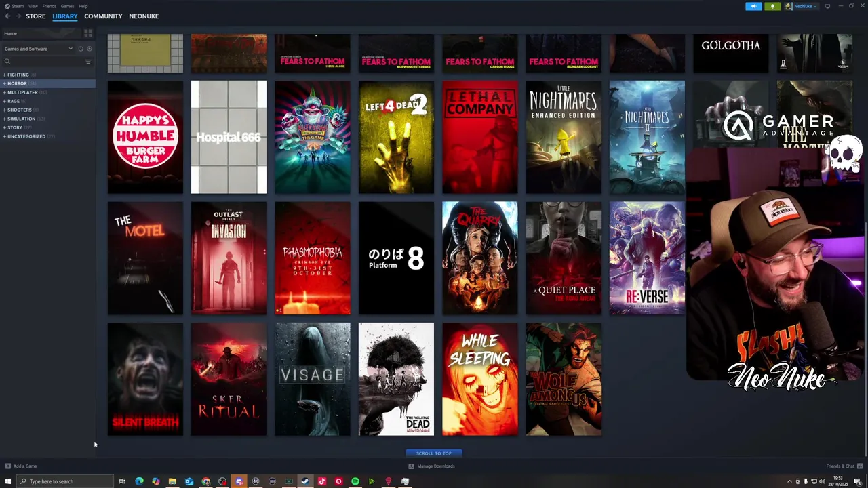Select Platform 8 game tile

(x=396, y=258)
